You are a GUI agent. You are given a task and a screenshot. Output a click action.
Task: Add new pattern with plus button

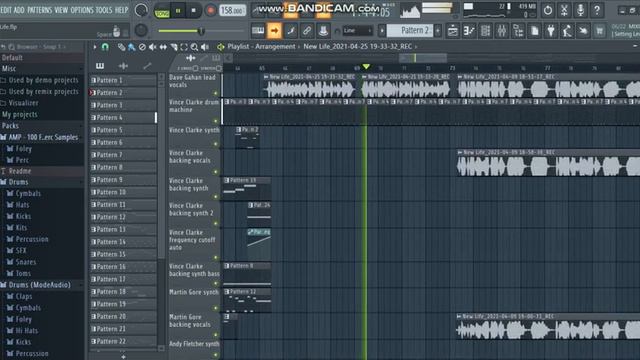tap(438, 31)
